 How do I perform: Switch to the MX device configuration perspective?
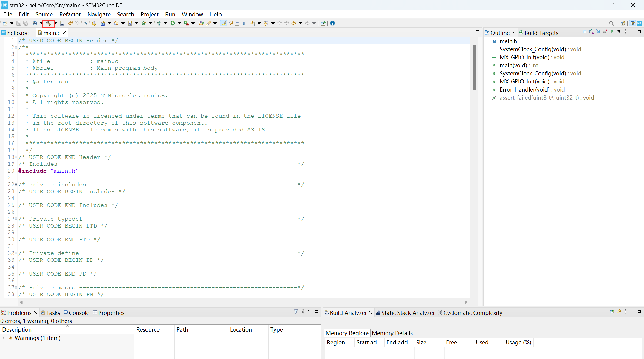639,23
